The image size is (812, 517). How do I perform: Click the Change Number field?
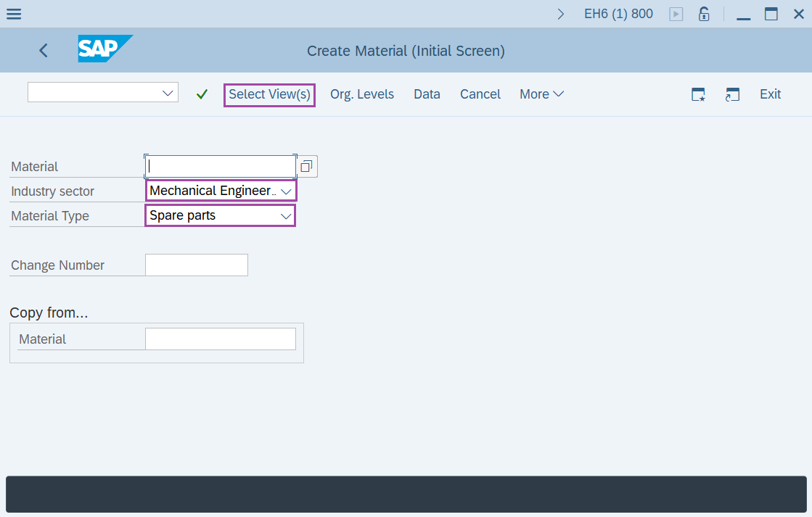click(x=196, y=265)
